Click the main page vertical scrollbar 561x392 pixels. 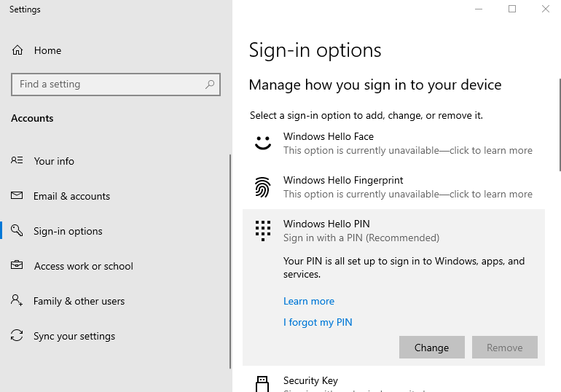(560, 125)
